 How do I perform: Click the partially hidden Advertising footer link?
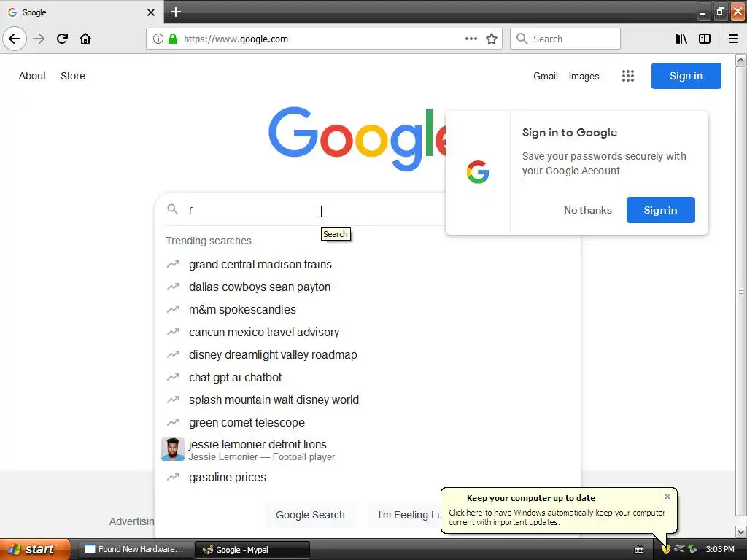click(x=131, y=521)
